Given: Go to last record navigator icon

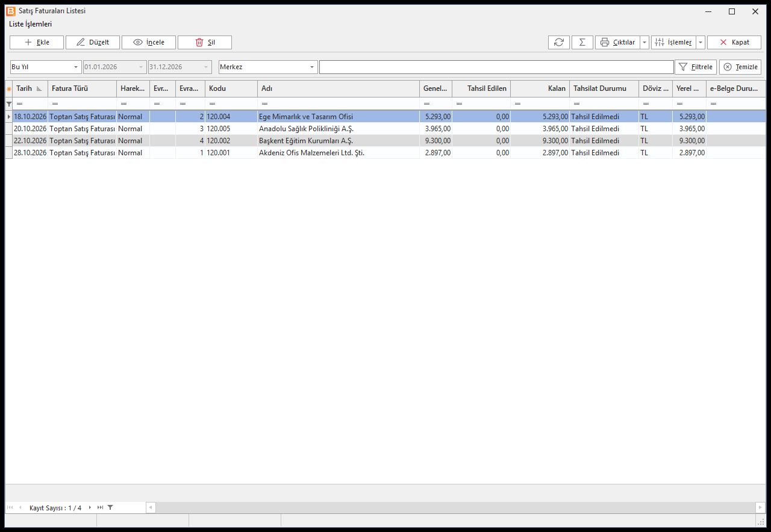Looking at the screenshot, I should coord(100,508).
